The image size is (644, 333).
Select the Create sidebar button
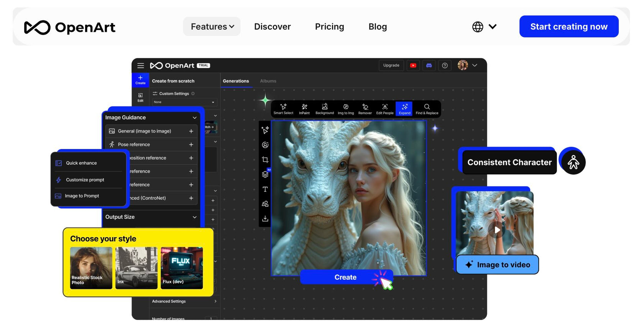coord(140,80)
